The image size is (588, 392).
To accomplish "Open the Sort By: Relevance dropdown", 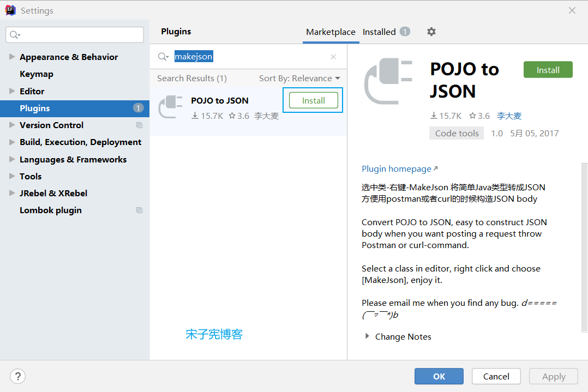I will click(x=299, y=79).
